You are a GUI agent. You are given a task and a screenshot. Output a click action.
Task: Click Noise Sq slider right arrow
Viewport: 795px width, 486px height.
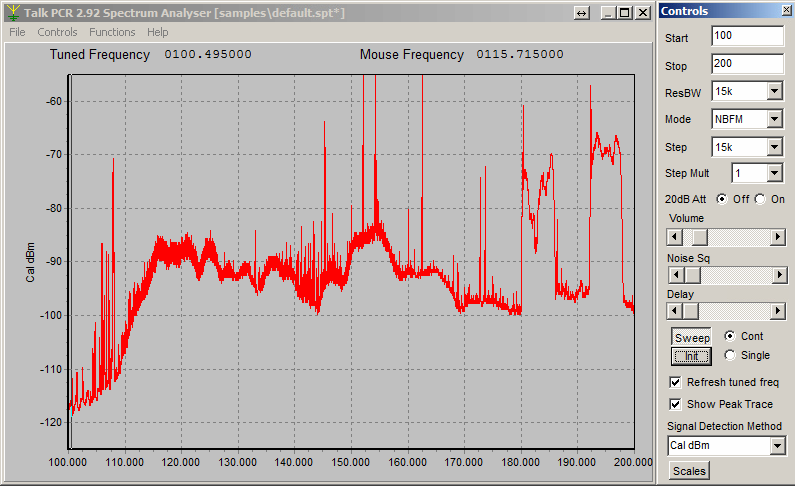click(x=779, y=275)
